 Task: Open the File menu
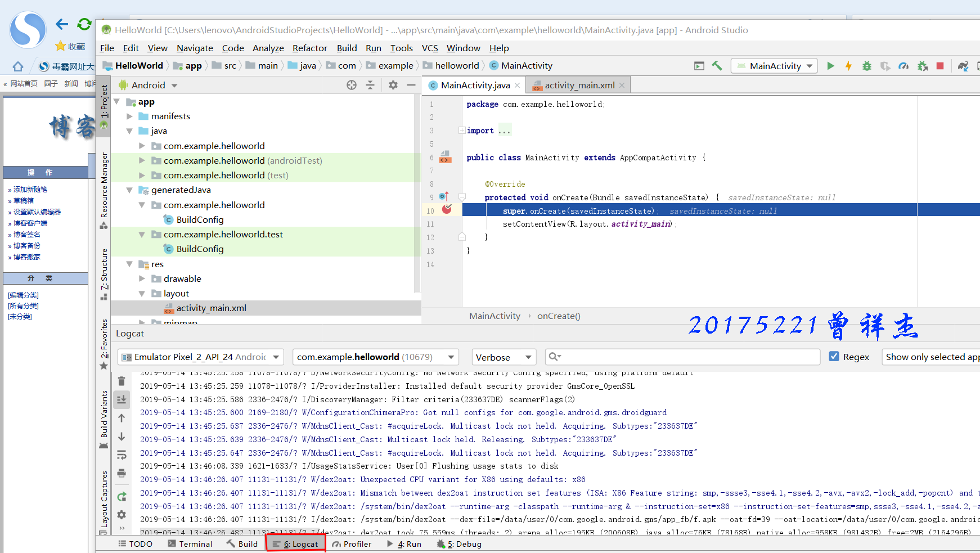click(x=107, y=48)
